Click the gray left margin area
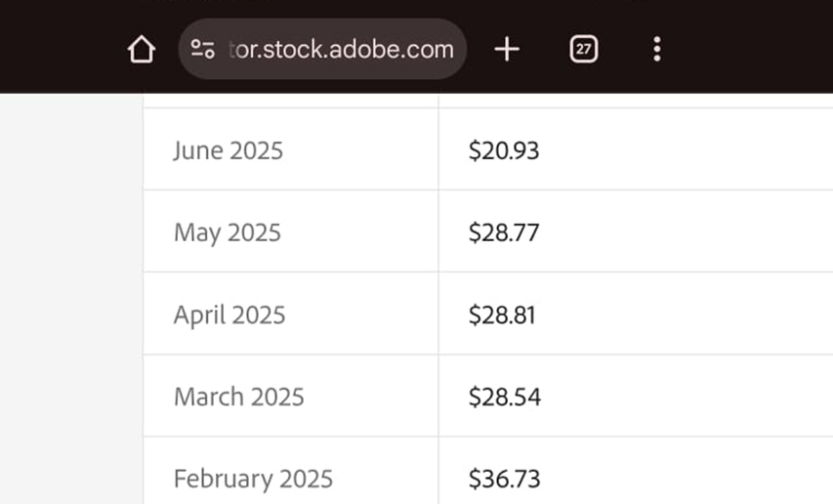 pyautogui.click(x=71, y=299)
